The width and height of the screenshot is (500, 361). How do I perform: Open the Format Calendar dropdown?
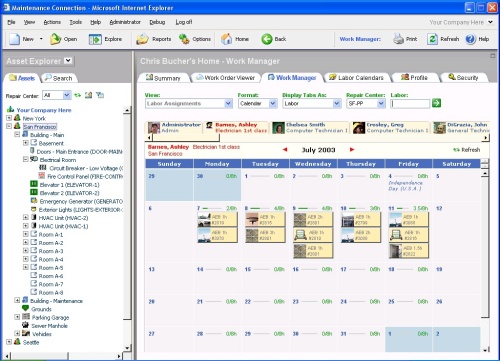(x=258, y=104)
